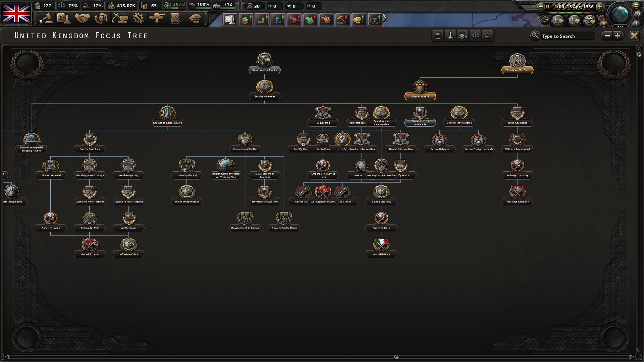Click the research slot available alert
Viewport: 644px width, 362px height.
[230, 20]
